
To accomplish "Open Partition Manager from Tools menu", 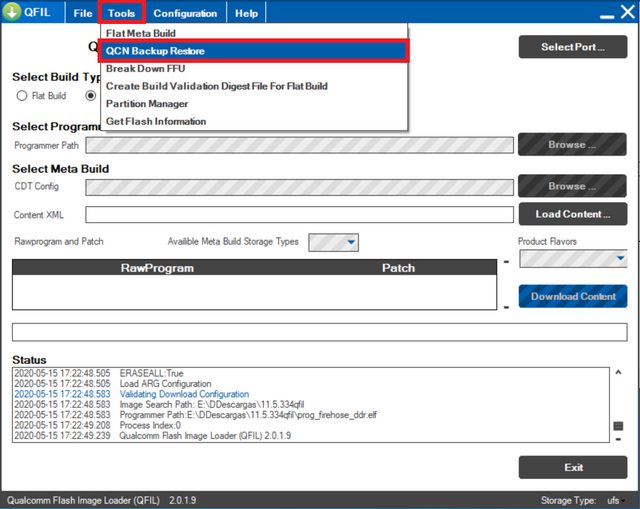I will point(253,104).
